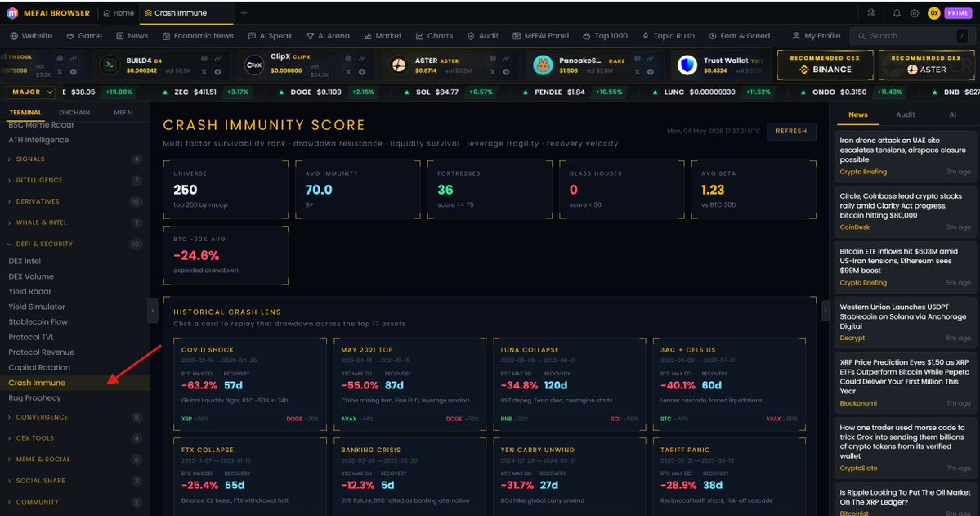The width and height of the screenshot is (980, 516).
Task: Expand the INTELLIGENCE sidebar group
Action: coord(75,181)
